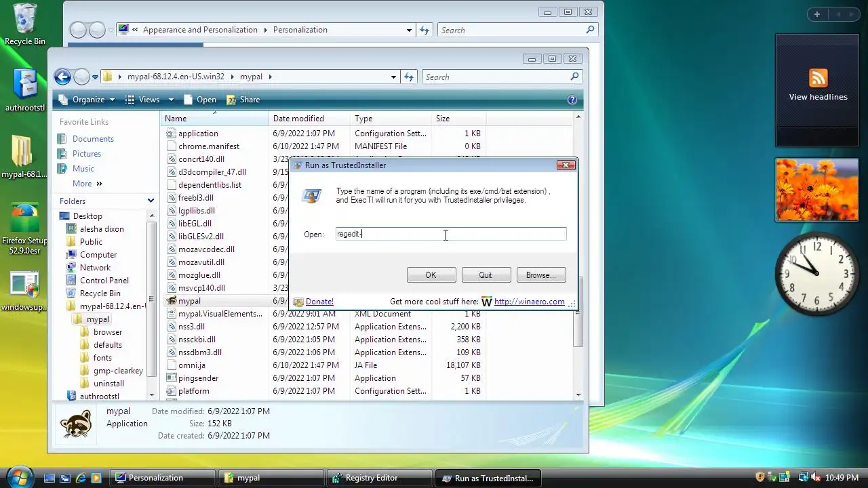This screenshot has height=488, width=868.
Task: Select the application configuration settings file
Action: point(198,134)
